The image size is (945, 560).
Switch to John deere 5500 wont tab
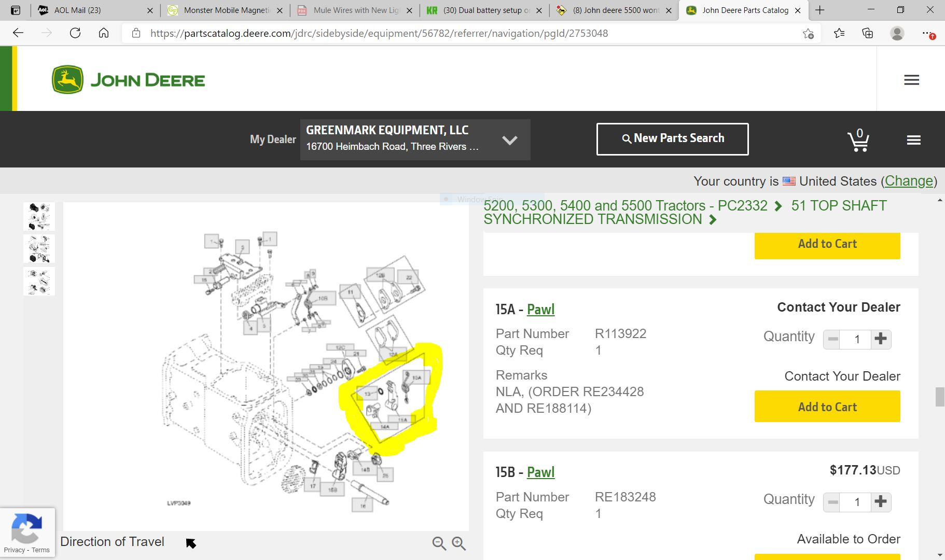[616, 10]
